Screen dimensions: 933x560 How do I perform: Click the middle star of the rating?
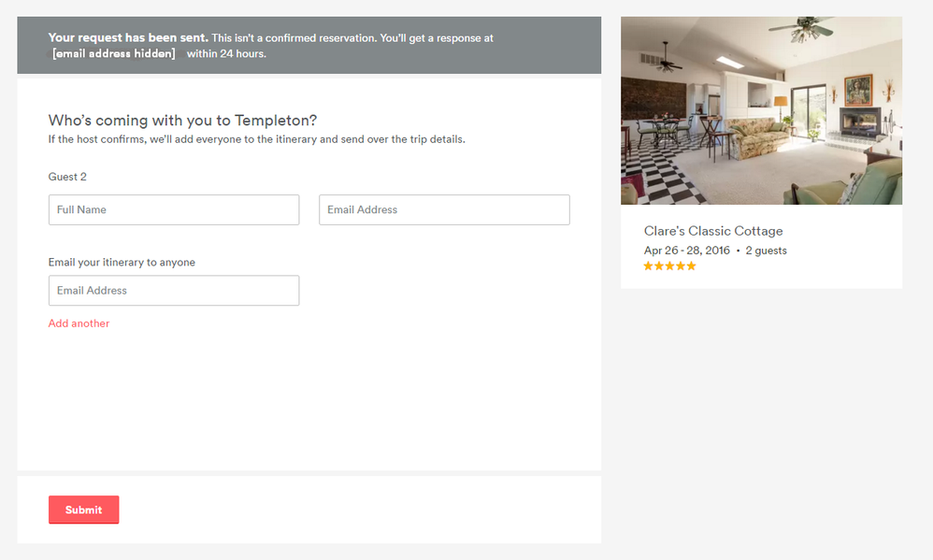(670, 266)
